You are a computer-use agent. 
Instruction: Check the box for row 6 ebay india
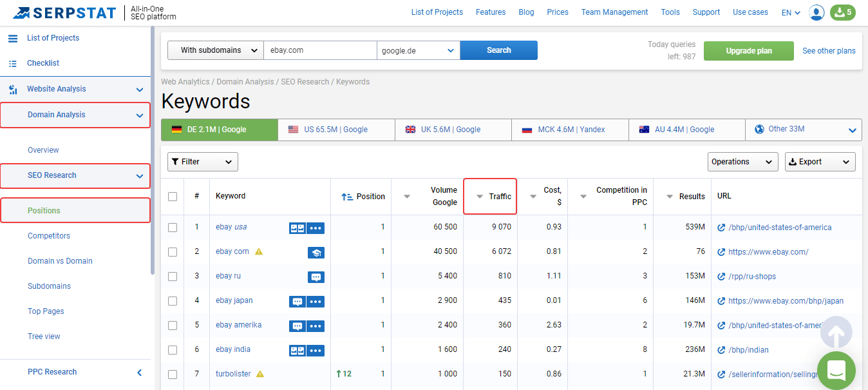(173, 350)
